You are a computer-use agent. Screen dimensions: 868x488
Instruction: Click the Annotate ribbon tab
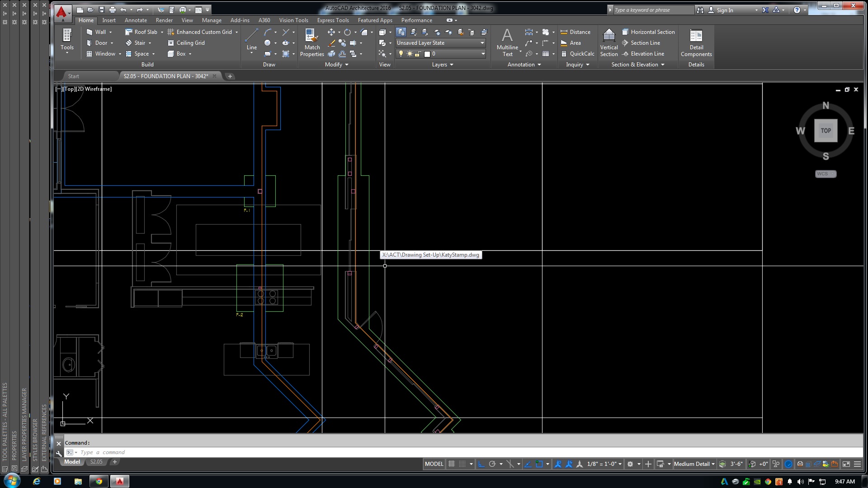click(x=135, y=20)
